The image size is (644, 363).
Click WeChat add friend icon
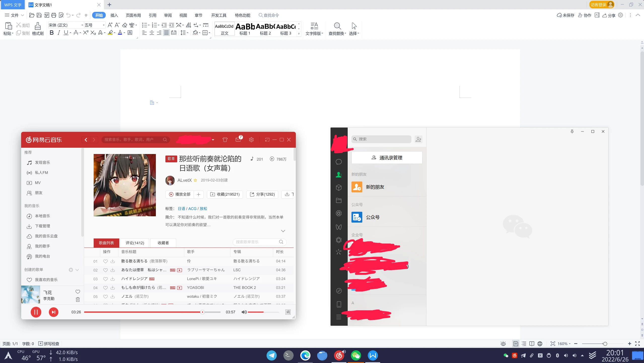click(x=418, y=139)
